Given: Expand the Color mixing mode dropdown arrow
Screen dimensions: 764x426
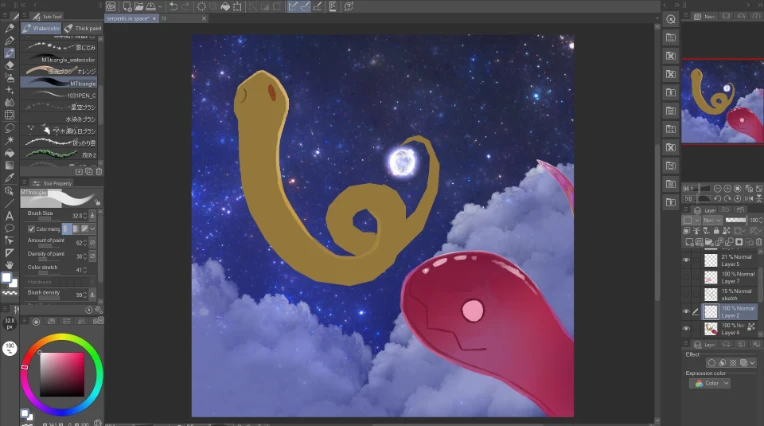Looking at the screenshot, I should 93,229.
